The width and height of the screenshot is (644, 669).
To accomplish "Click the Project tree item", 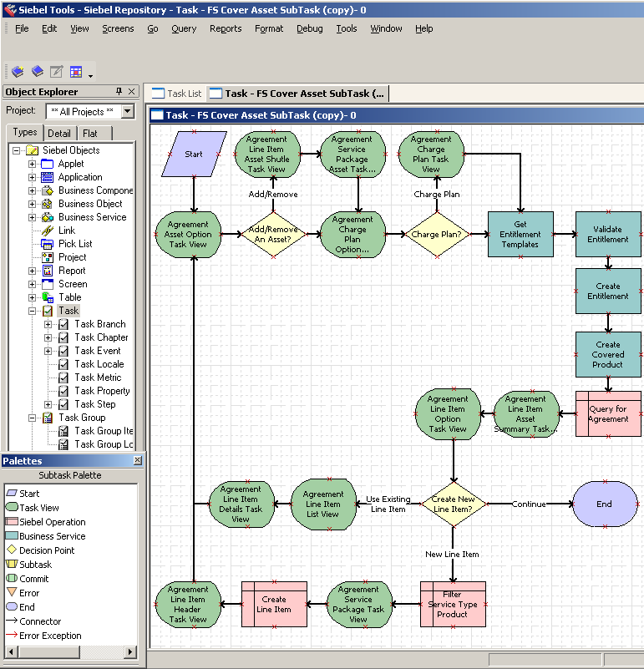I will pyautogui.click(x=73, y=257).
